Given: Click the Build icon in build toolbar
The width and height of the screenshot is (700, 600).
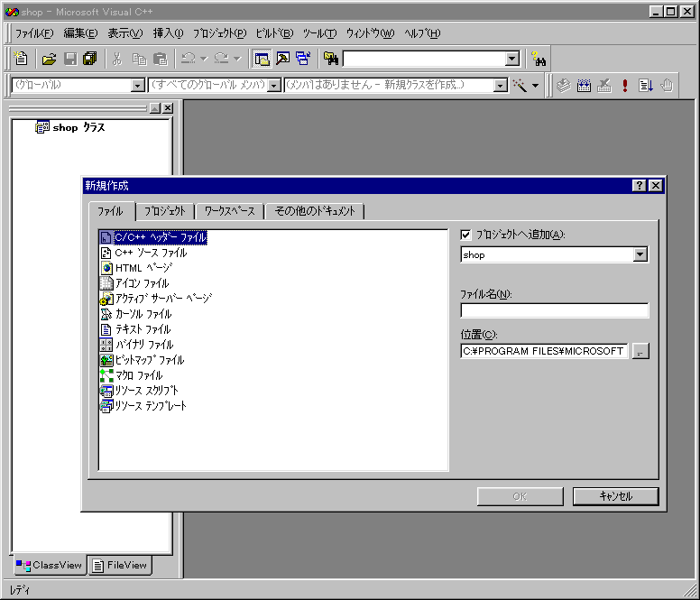Looking at the screenshot, I should coord(584,85).
